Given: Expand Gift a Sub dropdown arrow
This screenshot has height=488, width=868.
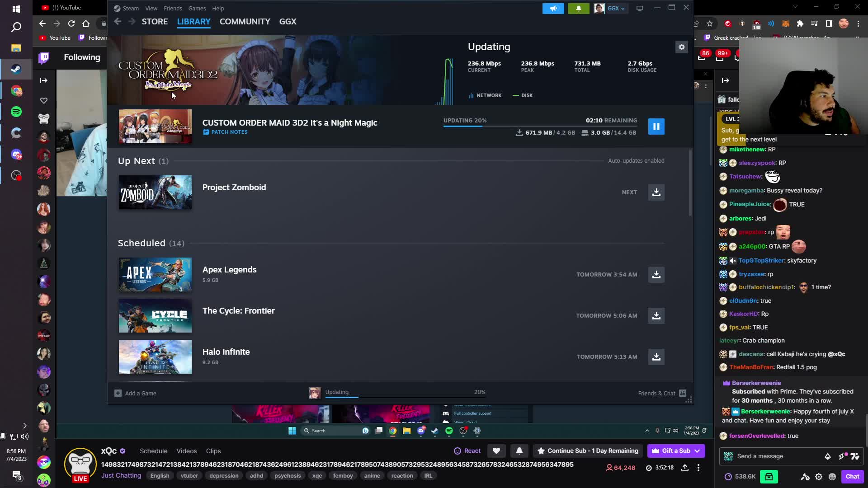Looking at the screenshot, I should [697, 451].
